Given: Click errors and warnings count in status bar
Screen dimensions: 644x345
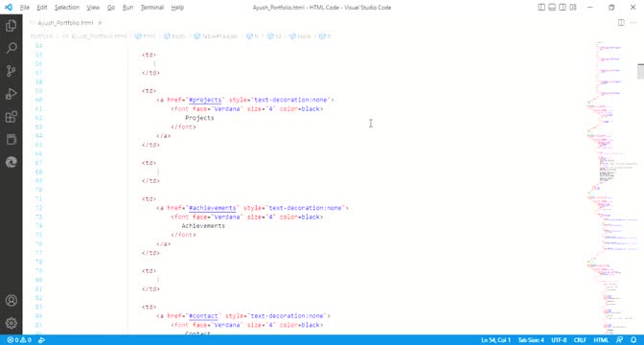Looking at the screenshot, I should [19, 340].
